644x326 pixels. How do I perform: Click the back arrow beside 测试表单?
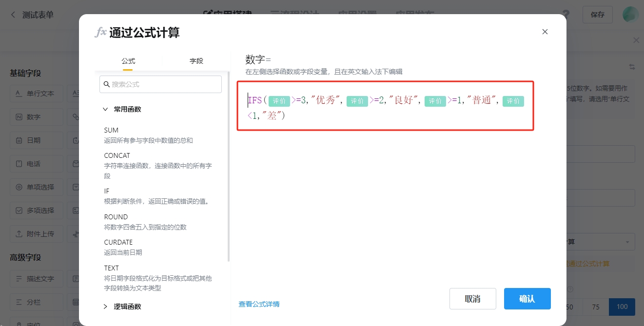(13, 15)
